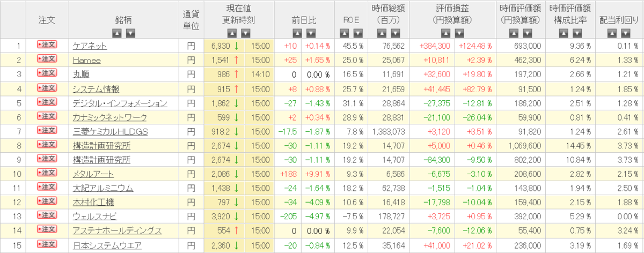View システム情報 stock details
Image resolution: width=644 pixels, height=253 pixels.
click(x=96, y=89)
